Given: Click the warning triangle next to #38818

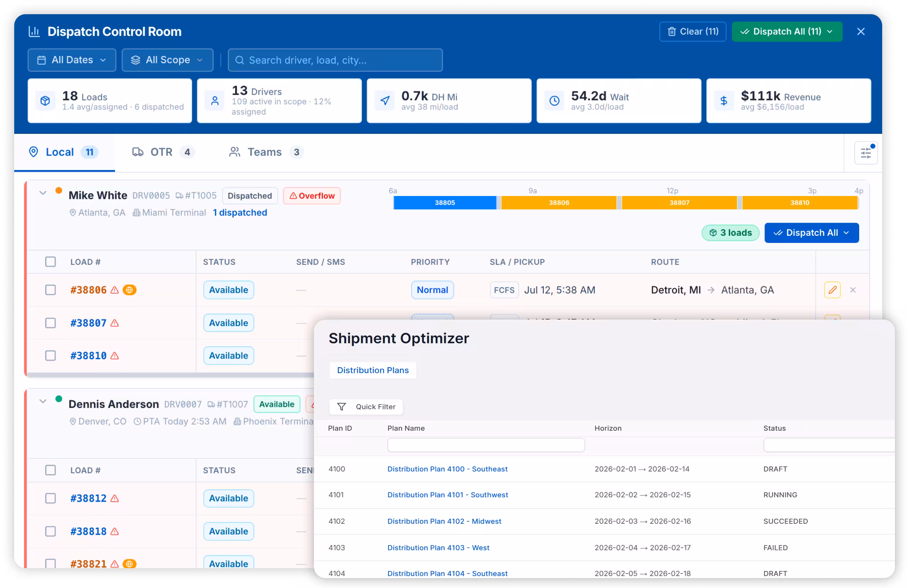Looking at the screenshot, I should pyautogui.click(x=115, y=531).
